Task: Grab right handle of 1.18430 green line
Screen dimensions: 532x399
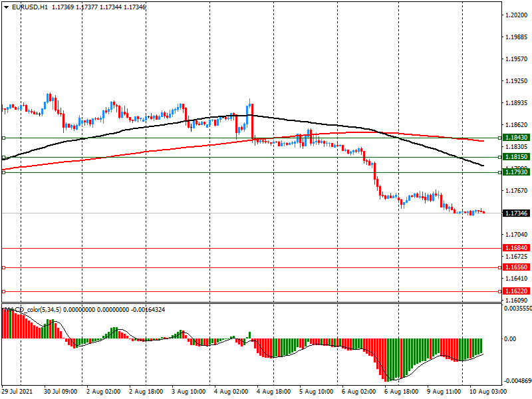Action: pyautogui.click(x=500, y=138)
